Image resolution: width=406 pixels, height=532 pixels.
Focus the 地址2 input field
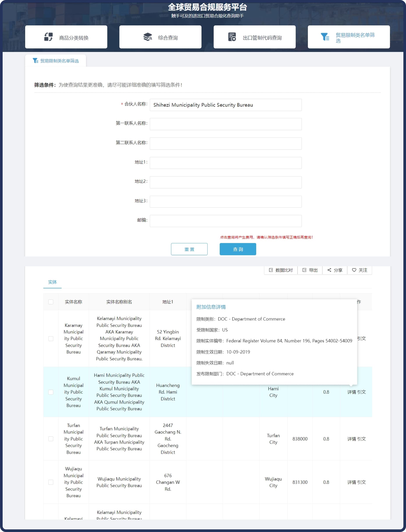tap(226, 182)
